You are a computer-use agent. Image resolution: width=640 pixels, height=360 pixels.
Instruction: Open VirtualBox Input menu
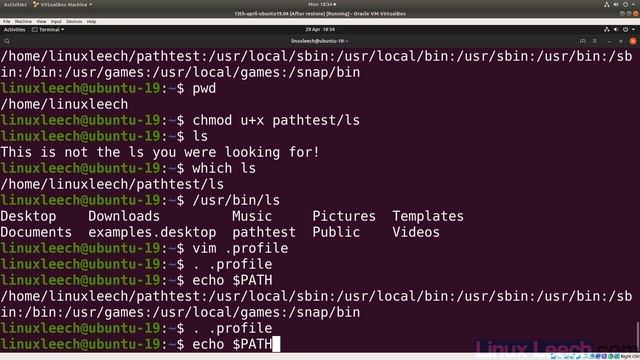56,21
